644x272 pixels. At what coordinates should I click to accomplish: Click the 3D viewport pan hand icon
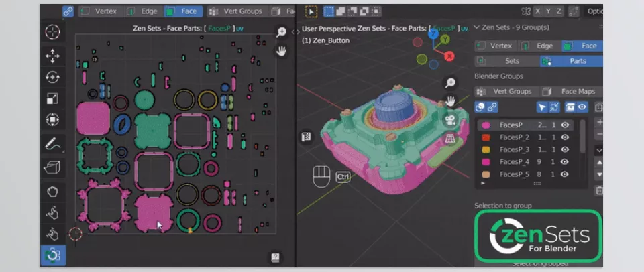click(451, 101)
